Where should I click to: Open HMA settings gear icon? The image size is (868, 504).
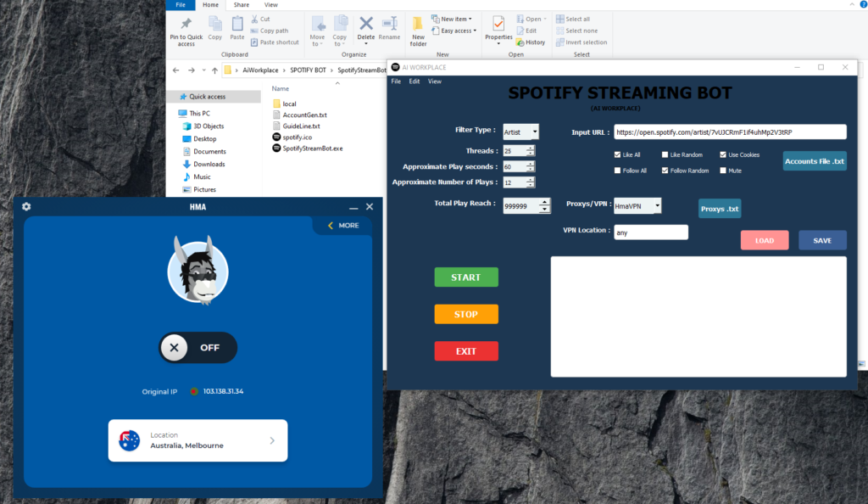(x=26, y=206)
